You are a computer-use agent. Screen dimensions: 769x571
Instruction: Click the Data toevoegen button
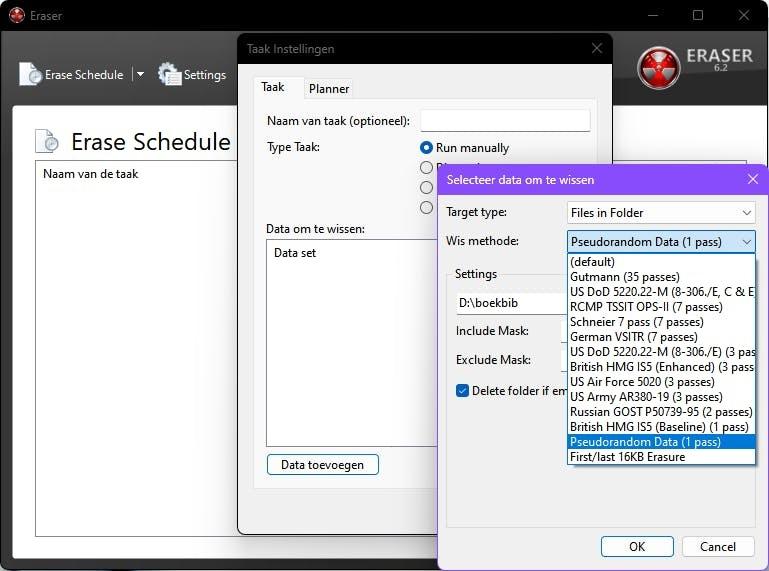[x=322, y=465]
